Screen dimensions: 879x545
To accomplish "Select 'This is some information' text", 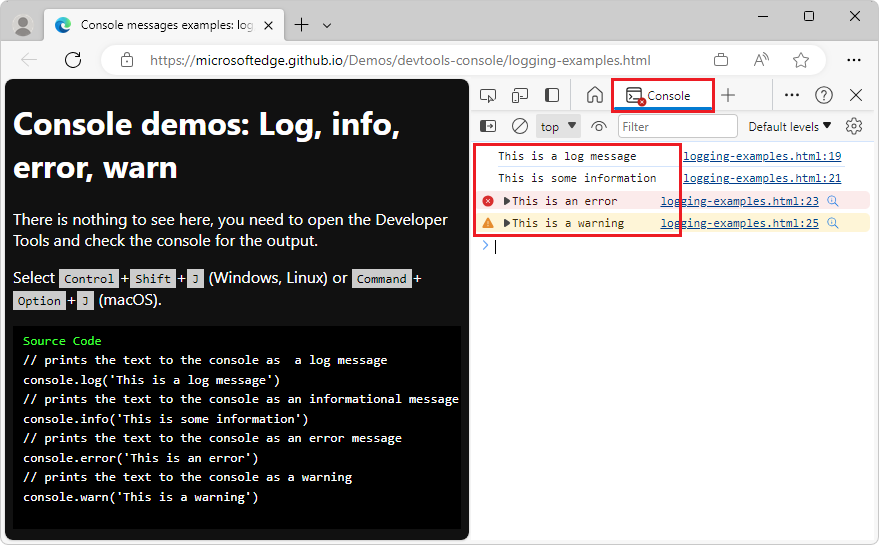I will pos(577,178).
